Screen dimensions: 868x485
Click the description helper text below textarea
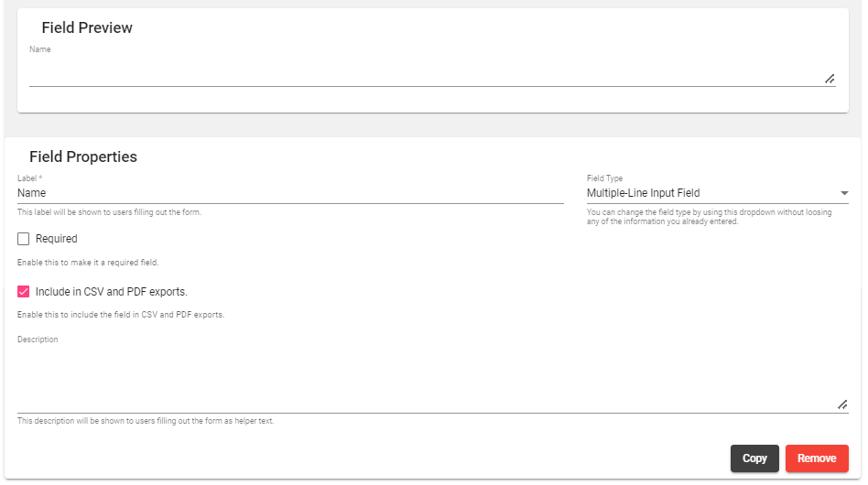pos(146,421)
